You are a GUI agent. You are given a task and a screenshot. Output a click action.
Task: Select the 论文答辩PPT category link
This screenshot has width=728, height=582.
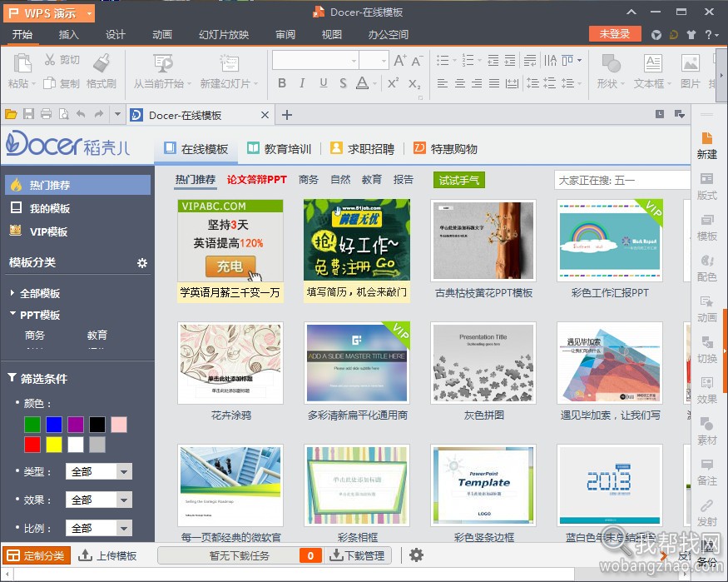click(x=257, y=180)
